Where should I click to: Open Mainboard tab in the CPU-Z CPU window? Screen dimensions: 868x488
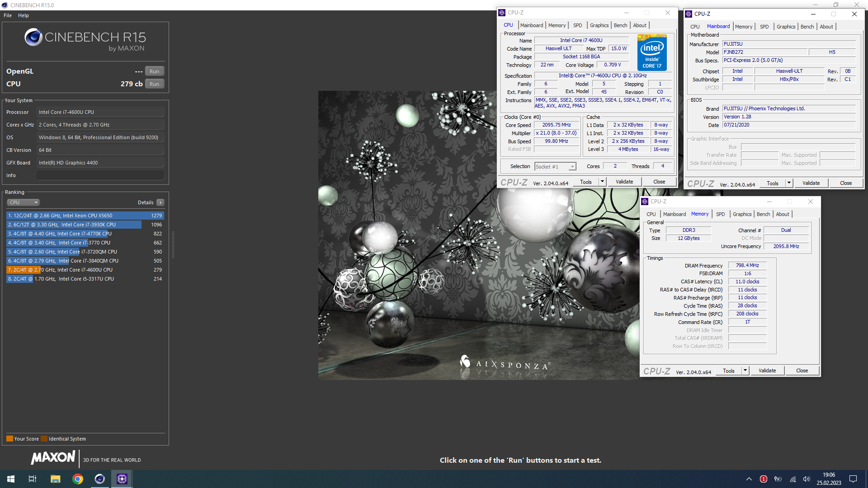point(532,25)
